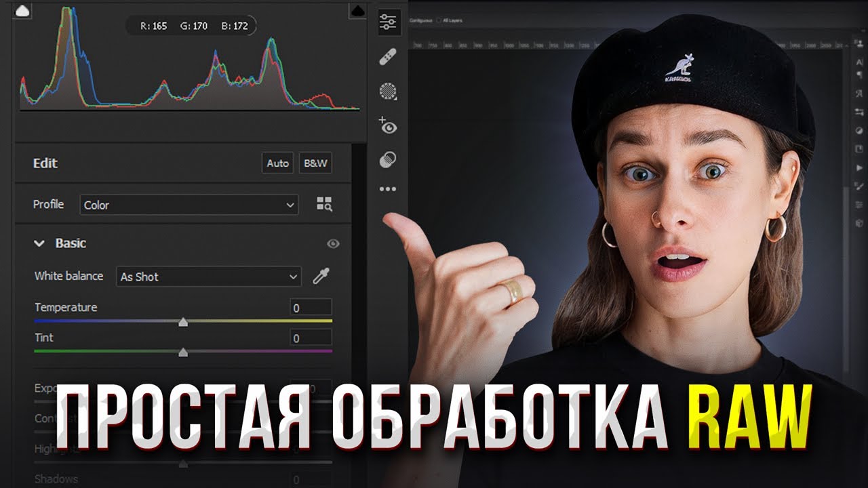Select the Healing bandage tool
868x488 pixels.
388,56
